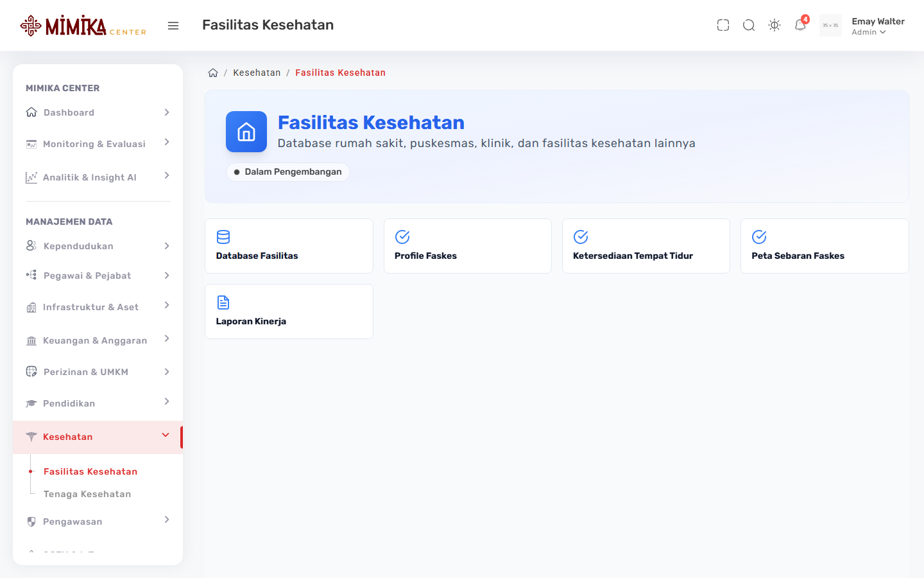924x578 pixels.
Task: Open the Laporan Kinerja card
Action: (x=289, y=311)
